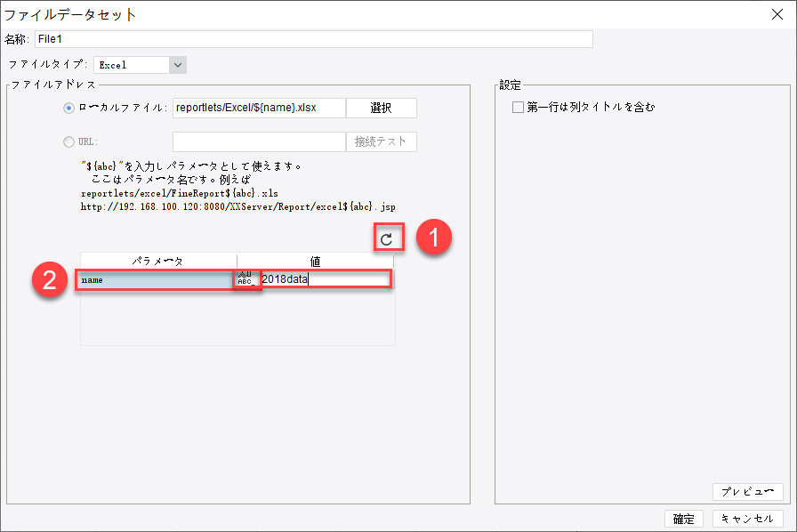Viewport: 797px width, 532px height.
Task: Confirm with the 確定 button
Action: (x=683, y=518)
